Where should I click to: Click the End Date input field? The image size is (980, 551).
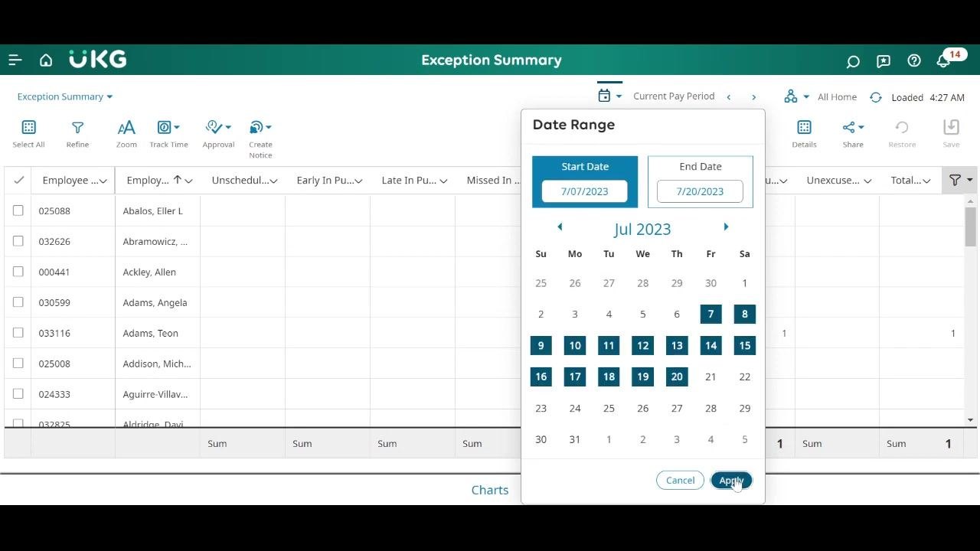point(701,191)
